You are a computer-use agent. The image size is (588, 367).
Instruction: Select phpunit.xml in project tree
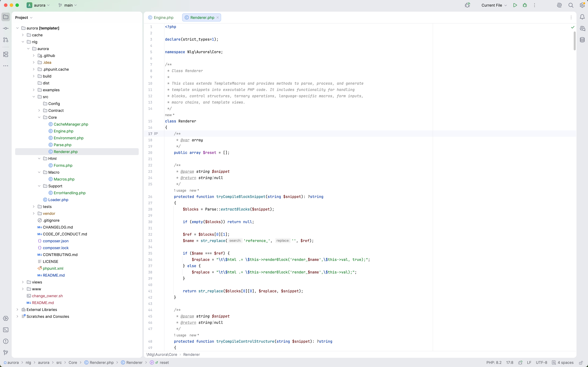tap(53, 268)
